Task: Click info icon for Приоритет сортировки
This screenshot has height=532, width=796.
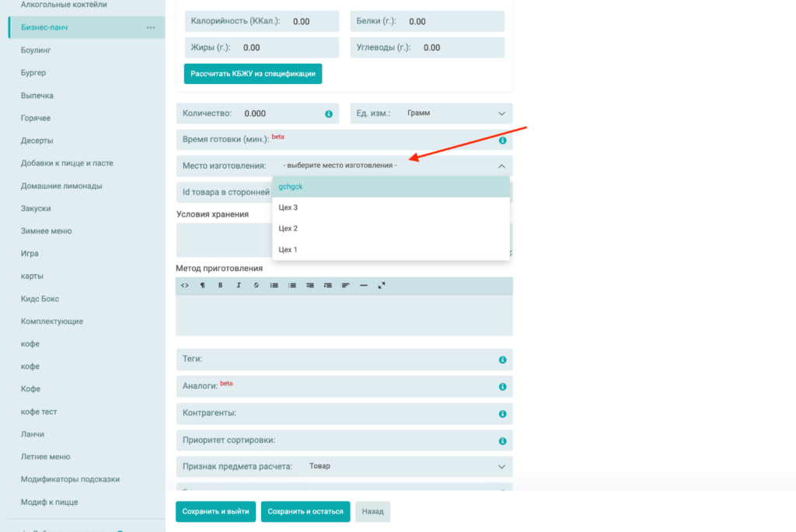Action: click(503, 440)
